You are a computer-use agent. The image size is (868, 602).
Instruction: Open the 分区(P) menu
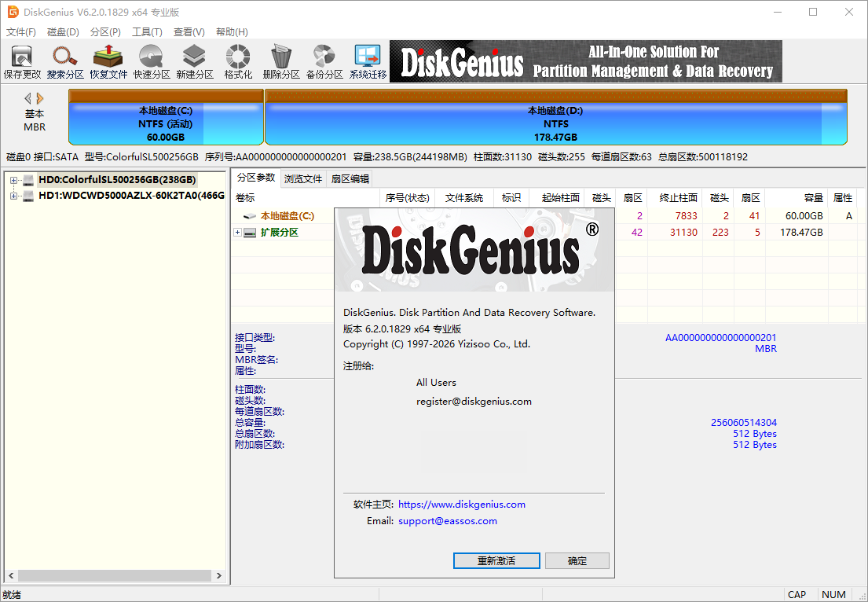click(106, 32)
